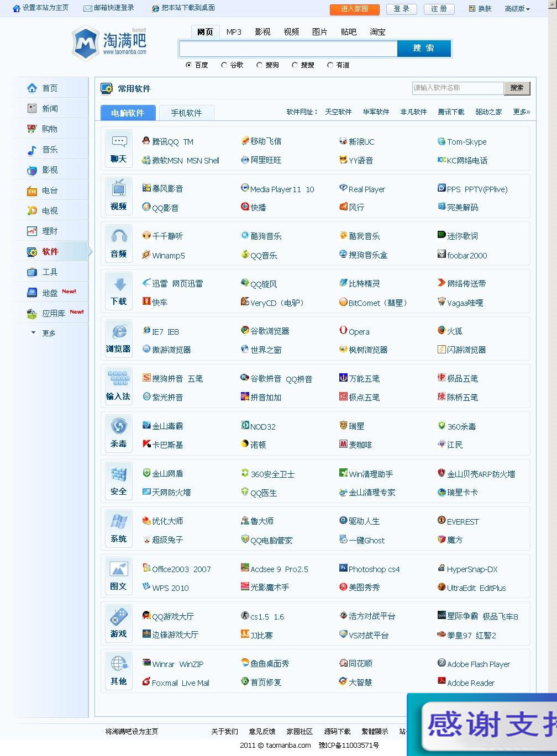
Task: Select the 影视 search tab
Action: (262, 32)
